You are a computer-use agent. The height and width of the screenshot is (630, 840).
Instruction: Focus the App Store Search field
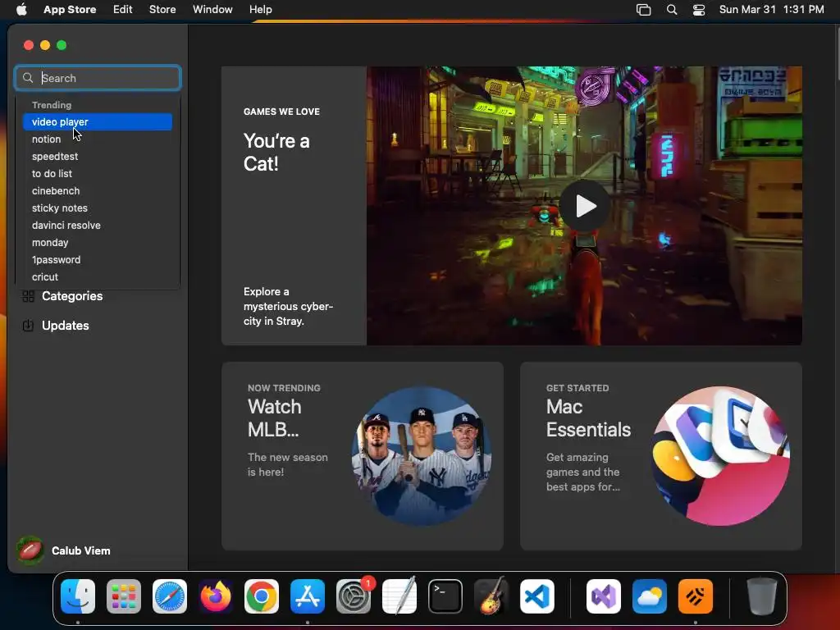coord(98,78)
